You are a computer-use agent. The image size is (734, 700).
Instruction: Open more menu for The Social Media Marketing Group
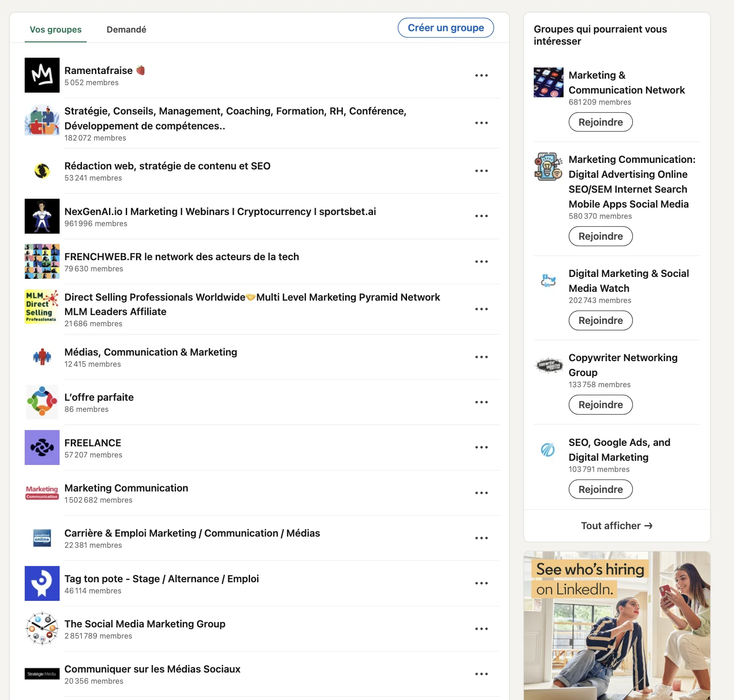[482, 629]
